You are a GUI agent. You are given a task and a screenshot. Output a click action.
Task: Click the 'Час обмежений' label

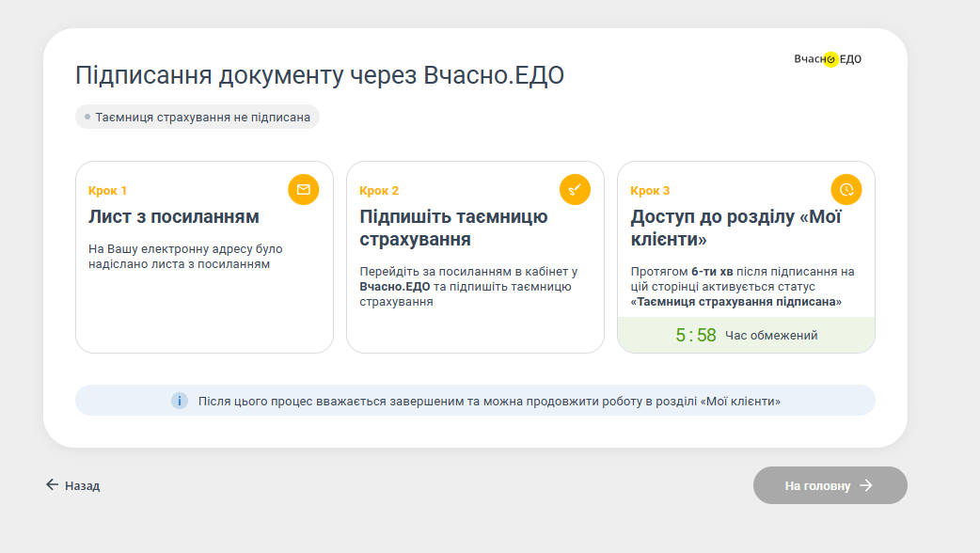point(771,336)
